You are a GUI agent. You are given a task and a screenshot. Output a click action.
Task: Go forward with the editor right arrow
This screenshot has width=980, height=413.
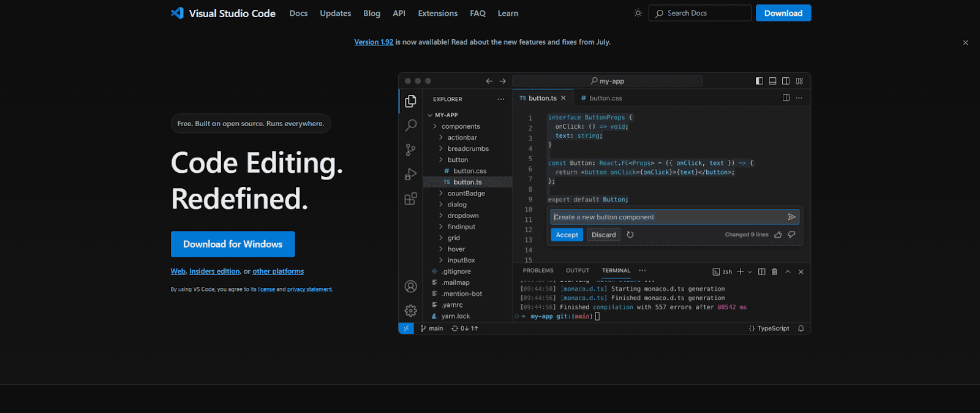tap(502, 81)
